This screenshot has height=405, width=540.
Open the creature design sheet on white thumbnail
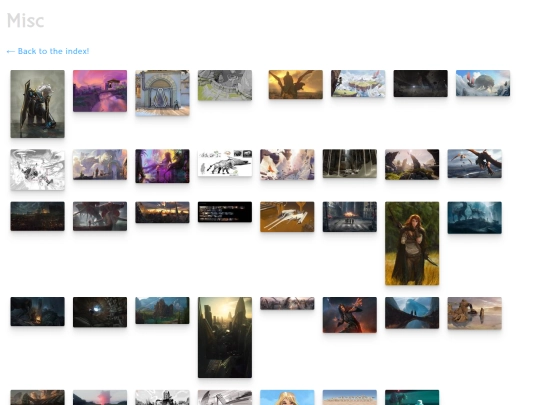point(225,163)
